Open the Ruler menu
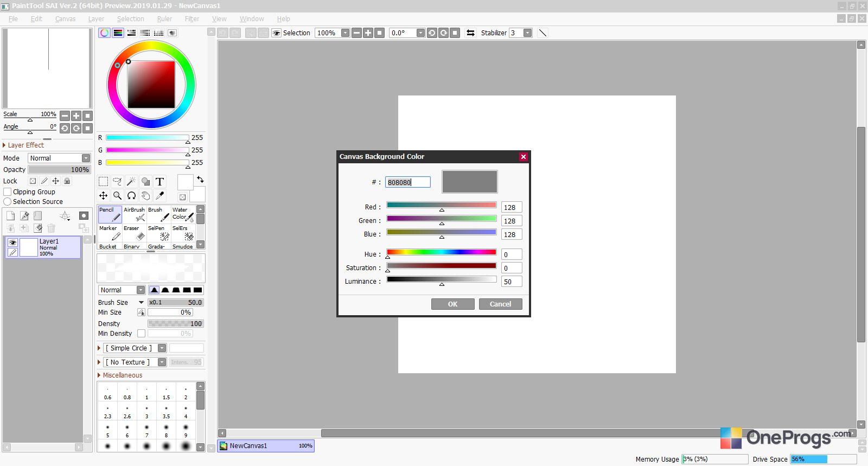 coord(164,19)
